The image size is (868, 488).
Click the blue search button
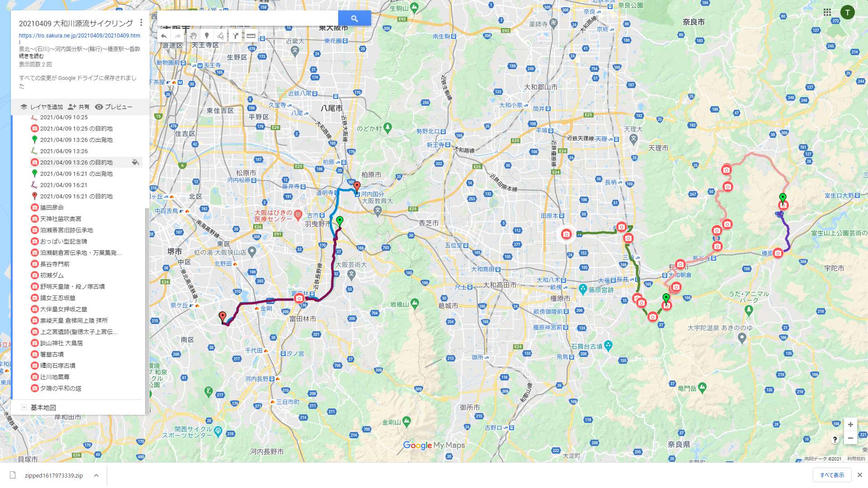[354, 19]
